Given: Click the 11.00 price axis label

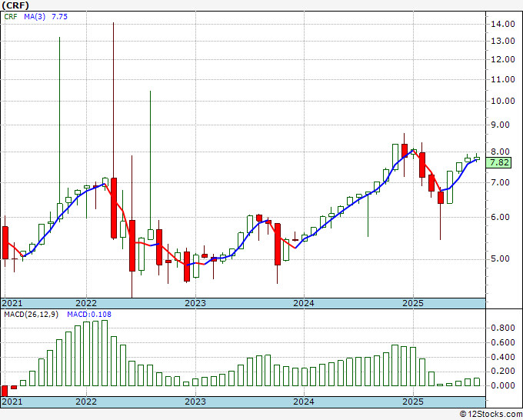Looking at the screenshot, I should click(503, 79).
